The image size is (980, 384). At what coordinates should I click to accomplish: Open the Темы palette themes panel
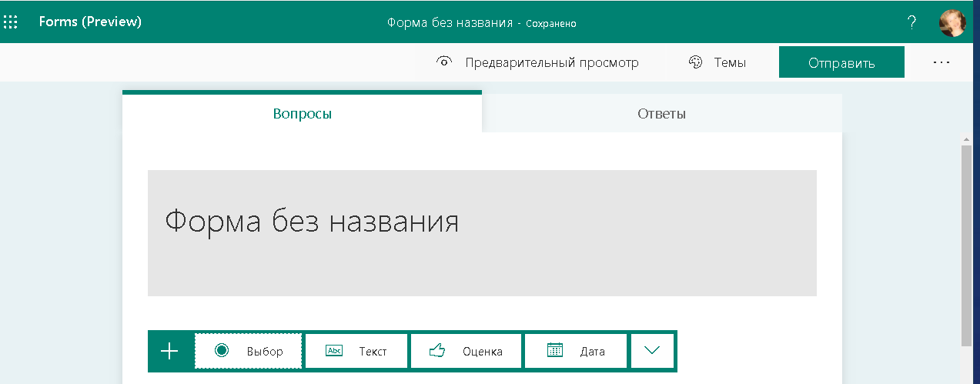pos(717,62)
